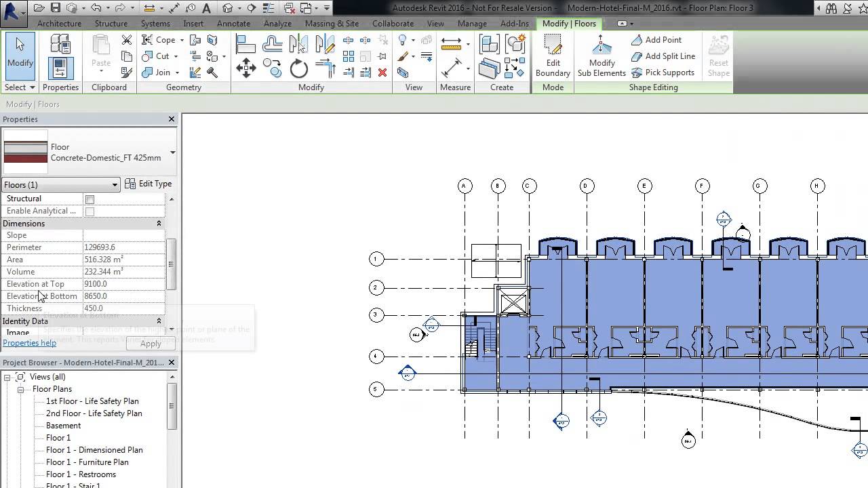Toggle the Properties palette button
This screenshot has height=488, width=868.
tap(60, 68)
